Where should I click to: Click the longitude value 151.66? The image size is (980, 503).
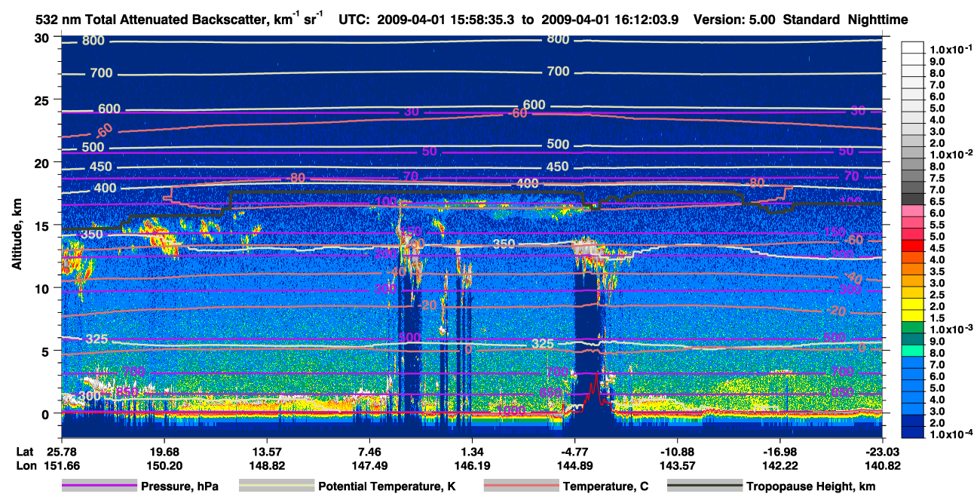coord(63,465)
